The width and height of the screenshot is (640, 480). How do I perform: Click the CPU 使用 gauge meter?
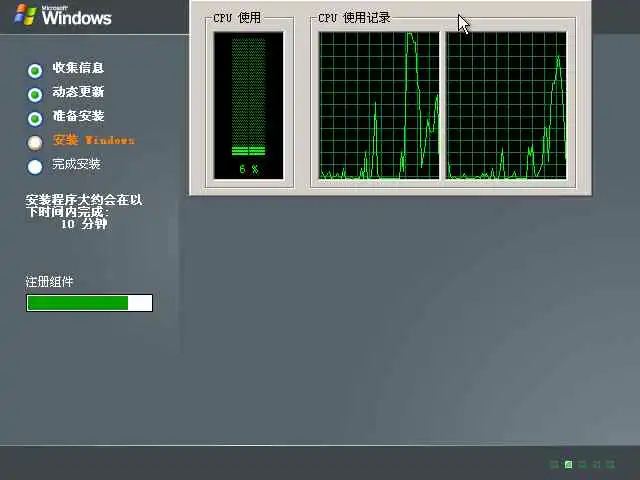pyautogui.click(x=249, y=106)
